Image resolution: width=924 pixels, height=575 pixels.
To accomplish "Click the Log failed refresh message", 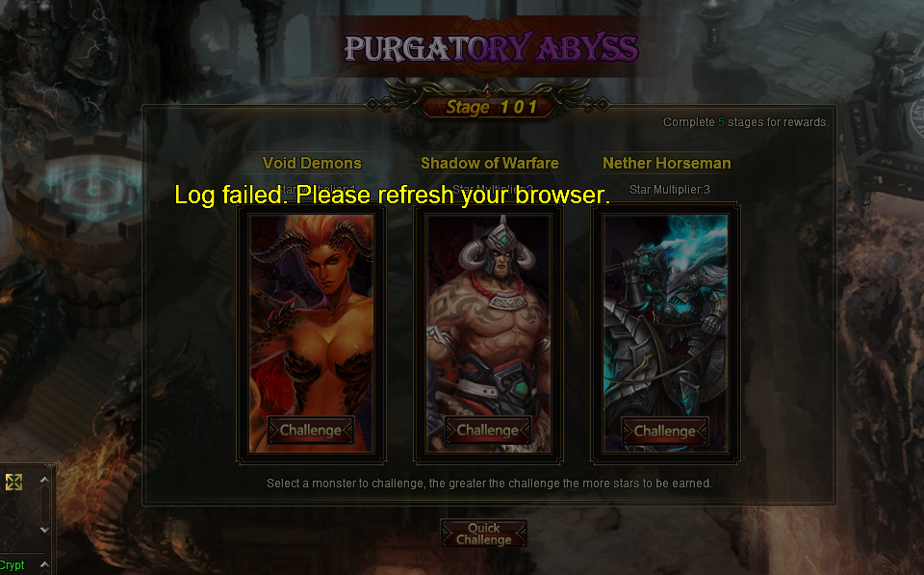I will [x=393, y=196].
